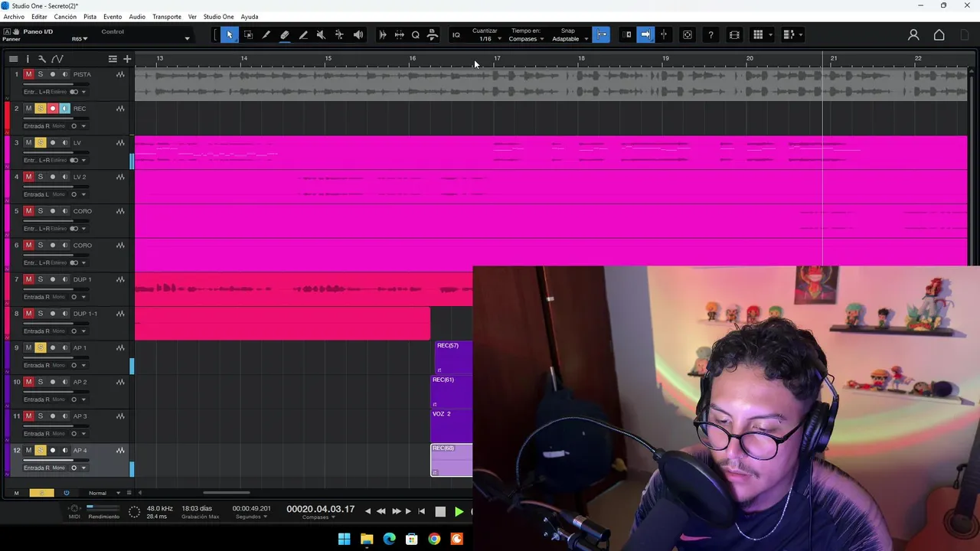The width and height of the screenshot is (980, 551).
Task: Open Windows Start menu
Action: (x=344, y=539)
